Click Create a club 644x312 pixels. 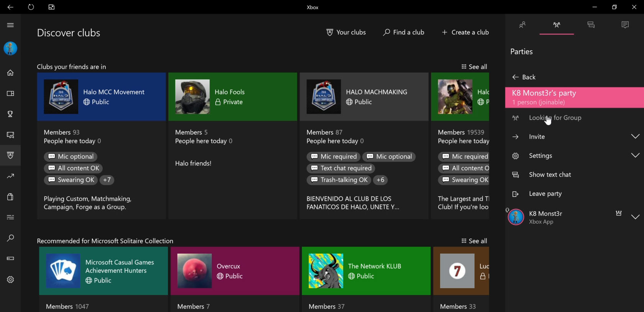[x=465, y=33]
